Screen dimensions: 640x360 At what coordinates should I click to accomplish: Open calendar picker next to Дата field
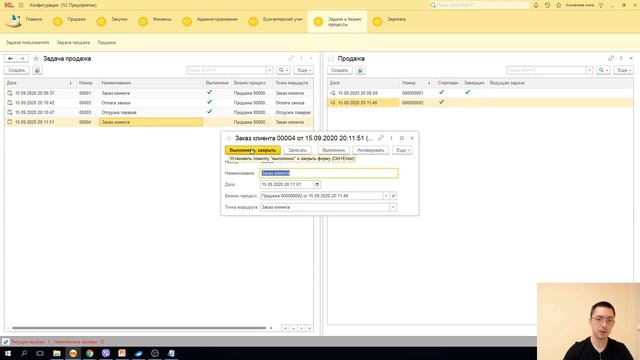point(317,184)
